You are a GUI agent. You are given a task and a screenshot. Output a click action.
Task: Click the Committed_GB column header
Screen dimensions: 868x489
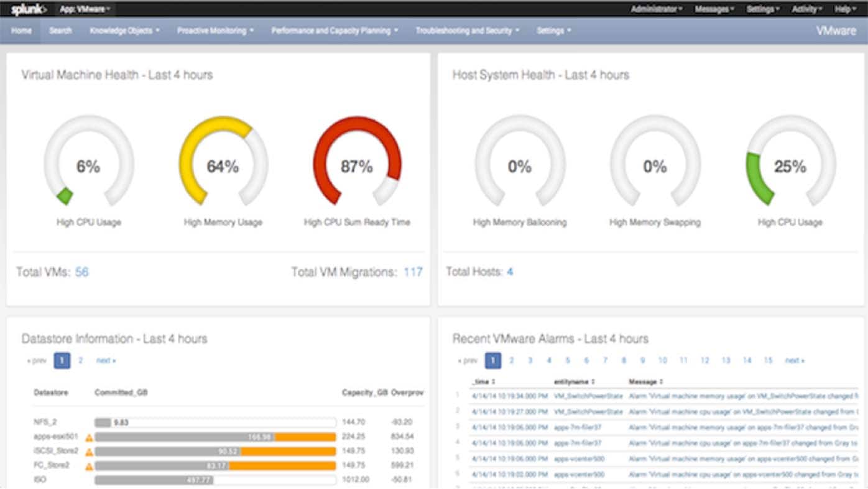coord(121,393)
